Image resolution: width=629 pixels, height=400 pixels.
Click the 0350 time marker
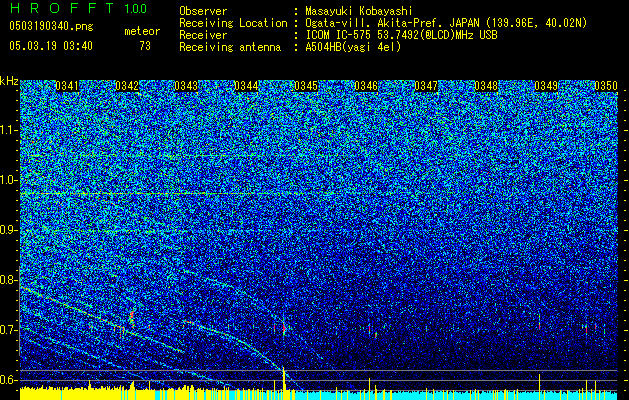(606, 86)
